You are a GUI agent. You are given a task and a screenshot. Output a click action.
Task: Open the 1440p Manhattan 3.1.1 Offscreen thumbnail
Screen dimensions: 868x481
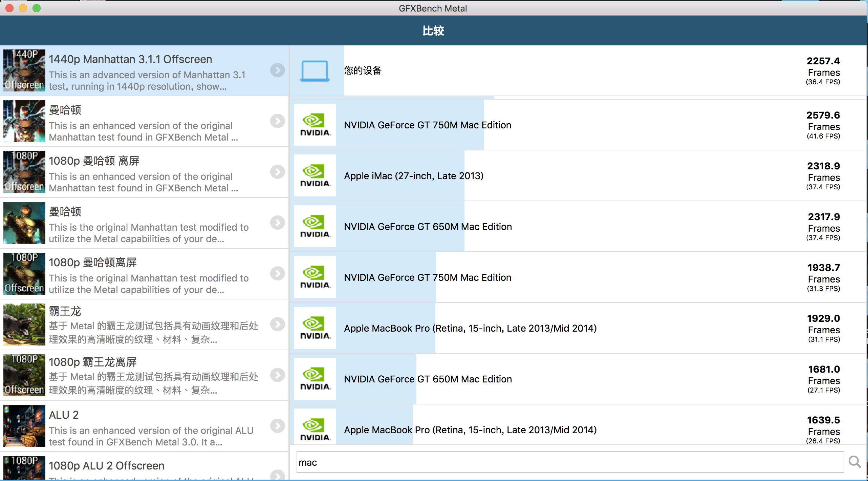[x=24, y=70]
